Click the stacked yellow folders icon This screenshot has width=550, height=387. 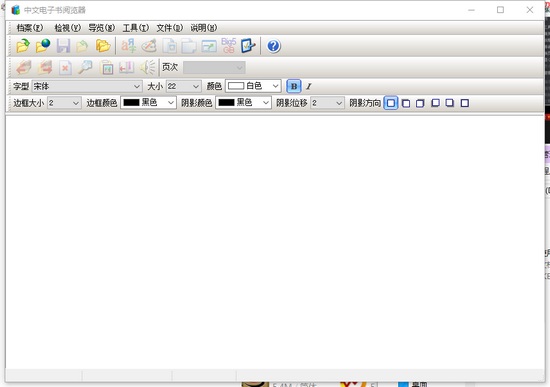pyautogui.click(x=103, y=46)
